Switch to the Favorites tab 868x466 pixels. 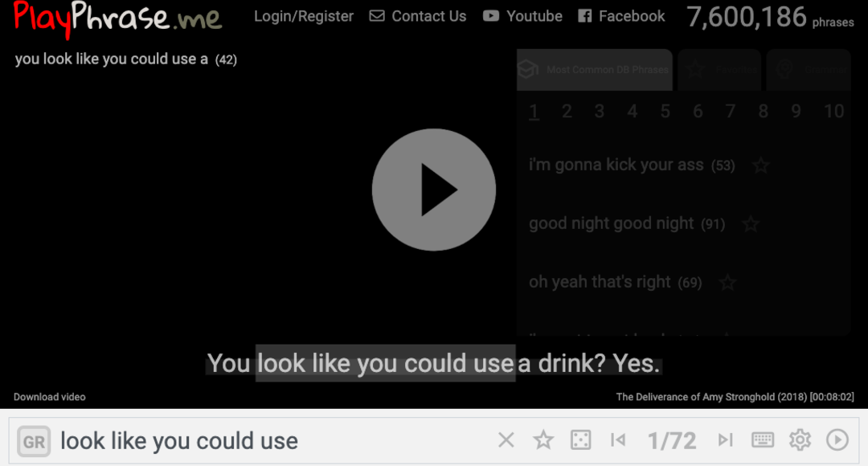tap(719, 70)
